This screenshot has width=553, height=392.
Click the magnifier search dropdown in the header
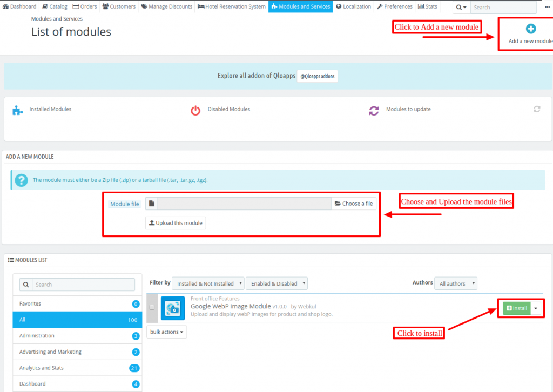click(x=461, y=7)
